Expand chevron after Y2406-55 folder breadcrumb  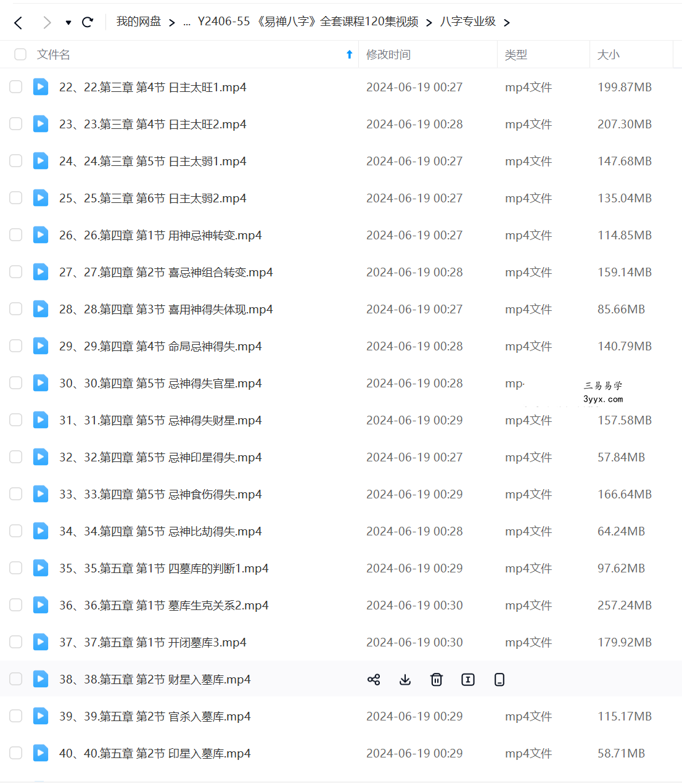[429, 23]
